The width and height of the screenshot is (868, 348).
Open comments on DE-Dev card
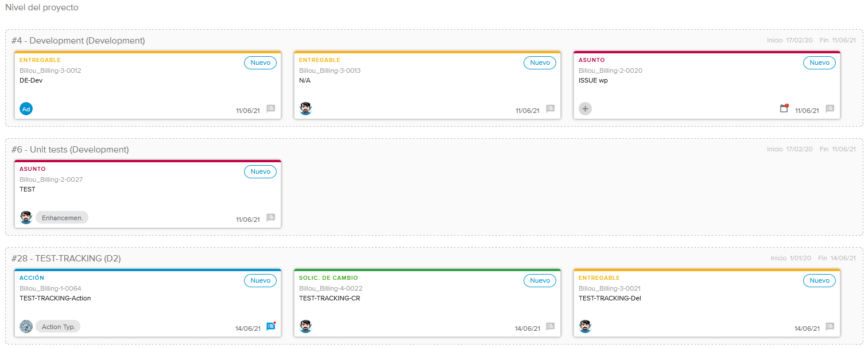point(271,109)
